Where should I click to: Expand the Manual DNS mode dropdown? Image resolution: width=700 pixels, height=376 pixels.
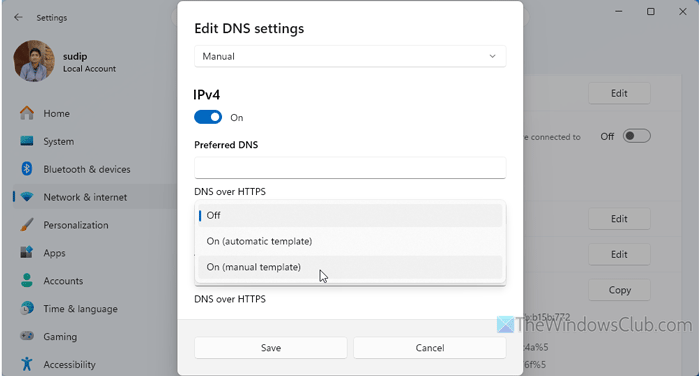click(x=350, y=56)
